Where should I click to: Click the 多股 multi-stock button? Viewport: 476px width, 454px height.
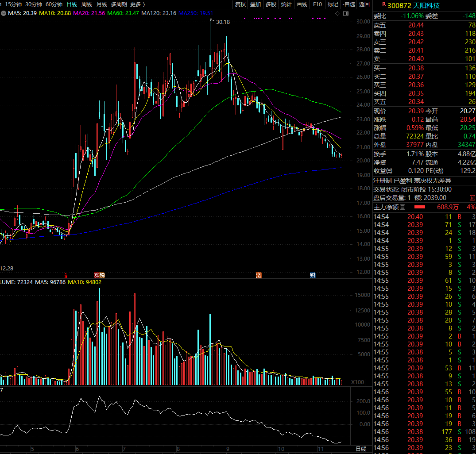[x=271, y=4]
